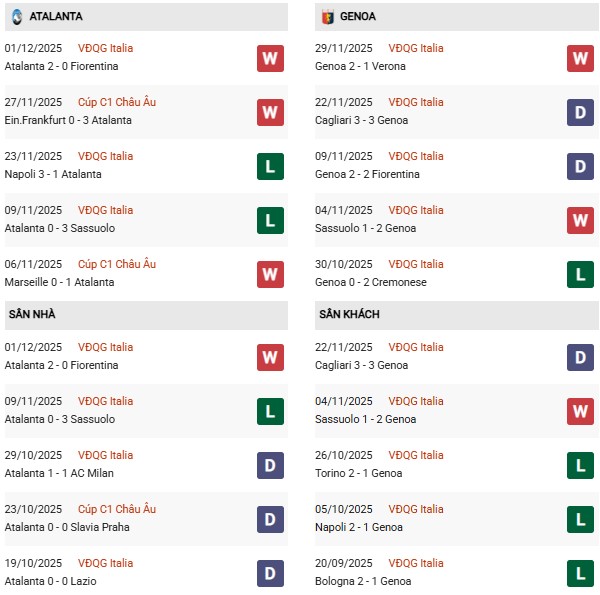600x595 pixels.
Task: Click L badge for Napoli 3-1 Atalanta
Action: click(270, 166)
